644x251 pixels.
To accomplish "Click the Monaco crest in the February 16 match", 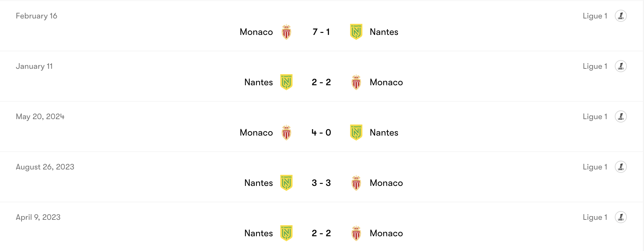I will 286,32.
